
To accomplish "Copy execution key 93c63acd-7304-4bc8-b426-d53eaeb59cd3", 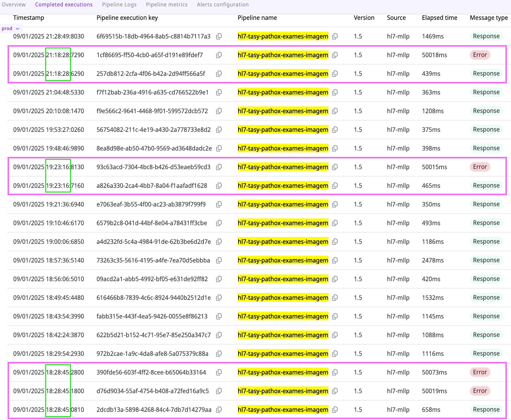I will click(x=219, y=167).
